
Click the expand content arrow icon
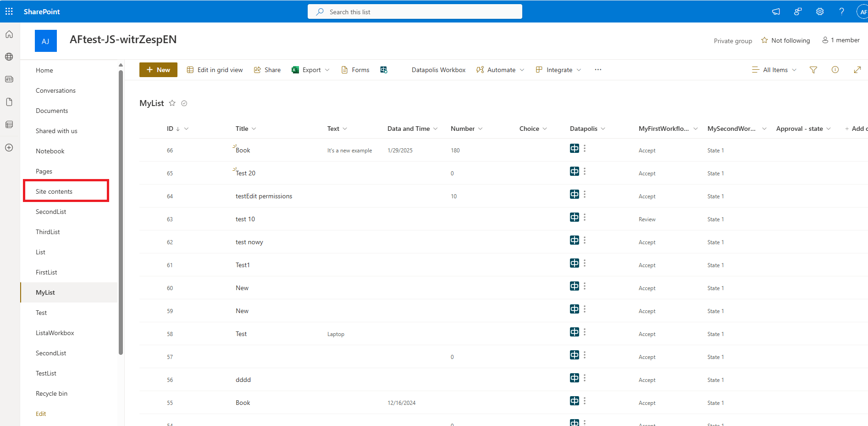tap(857, 70)
